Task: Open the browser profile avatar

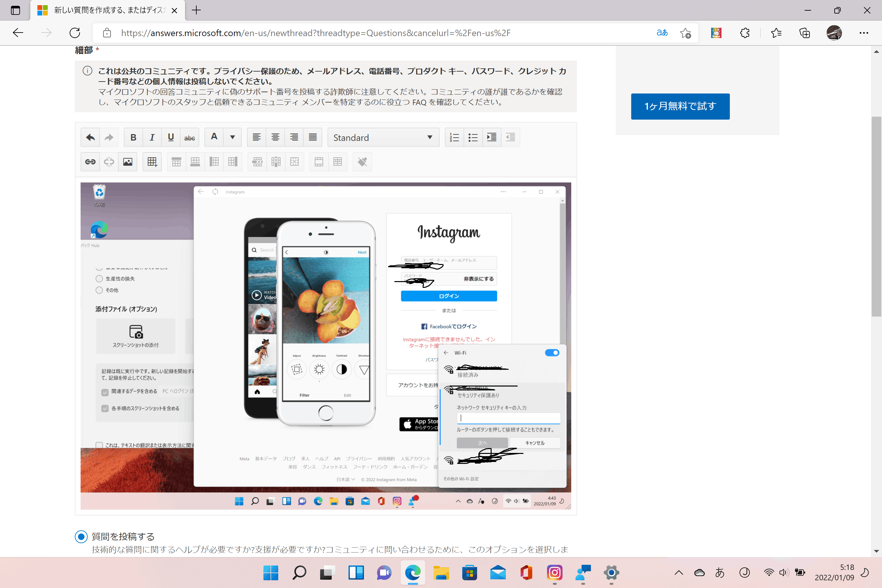Action: (834, 33)
